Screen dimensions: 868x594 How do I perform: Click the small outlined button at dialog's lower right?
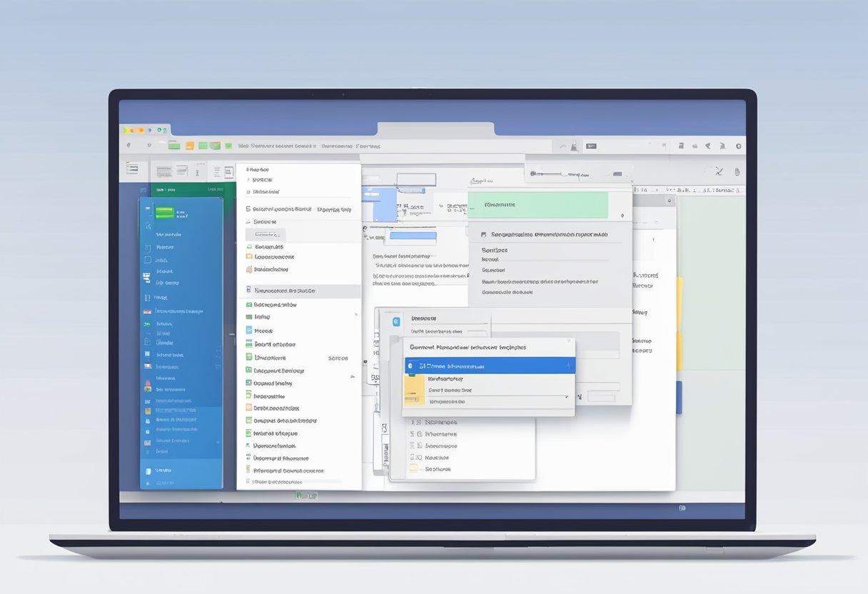click(x=600, y=397)
